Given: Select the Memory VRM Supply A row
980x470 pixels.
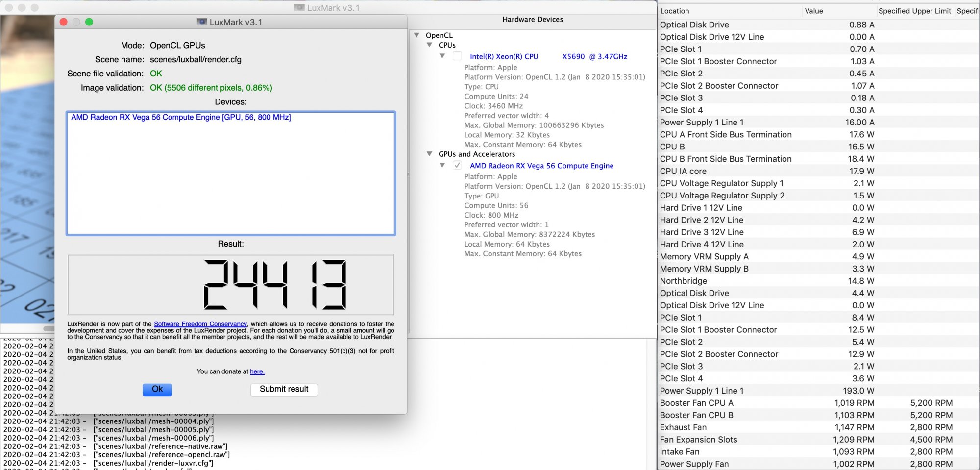Looking at the screenshot, I should (x=818, y=256).
